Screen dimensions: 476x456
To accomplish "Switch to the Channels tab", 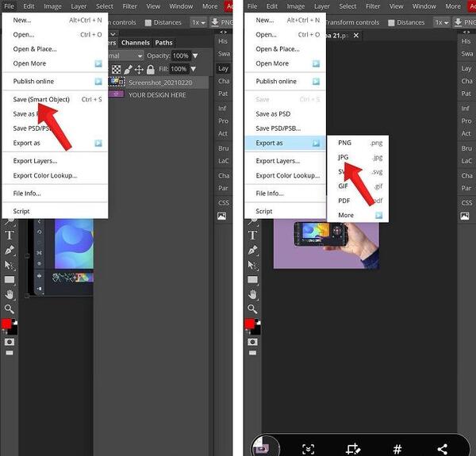I will pos(136,43).
